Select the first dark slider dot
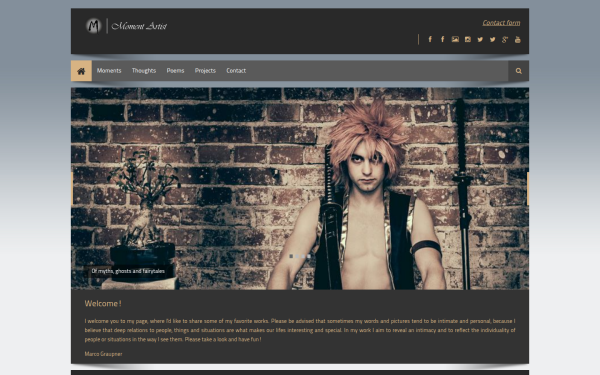 tap(291, 256)
